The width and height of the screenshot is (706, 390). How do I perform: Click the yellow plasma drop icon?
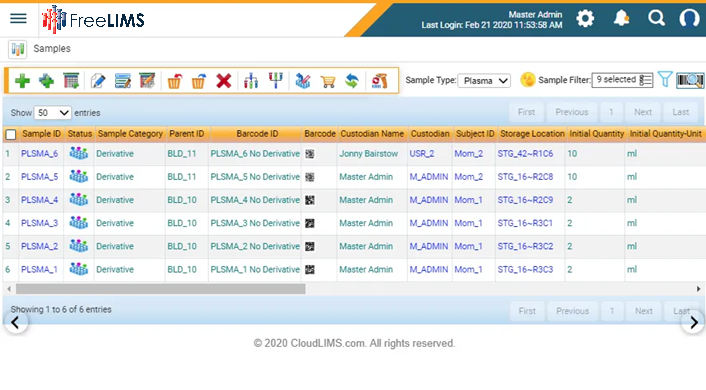click(528, 80)
